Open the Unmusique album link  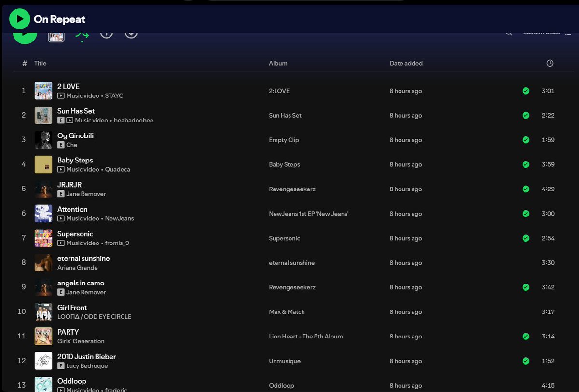point(285,362)
